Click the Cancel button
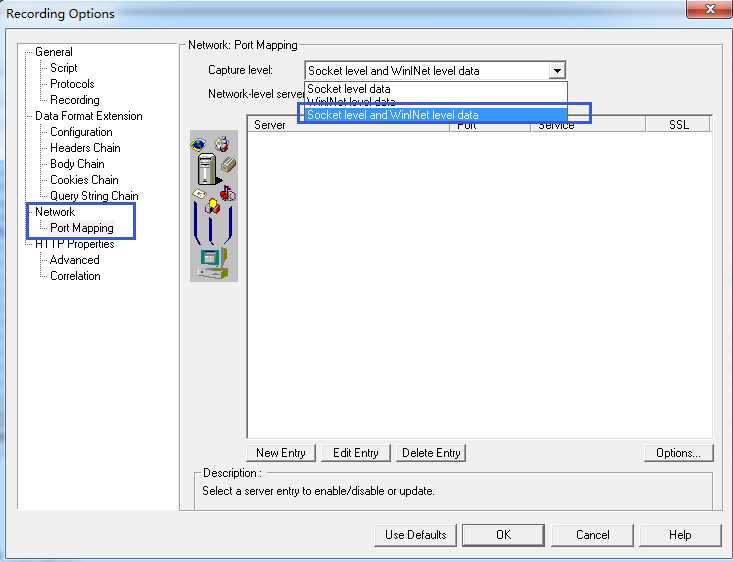This screenshot has width=733, height=562. click(x=592, y=534)
